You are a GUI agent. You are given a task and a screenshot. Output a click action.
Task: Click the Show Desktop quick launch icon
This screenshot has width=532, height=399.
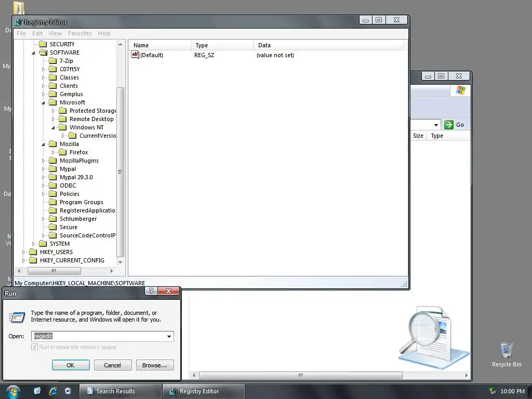click(37, 391)
